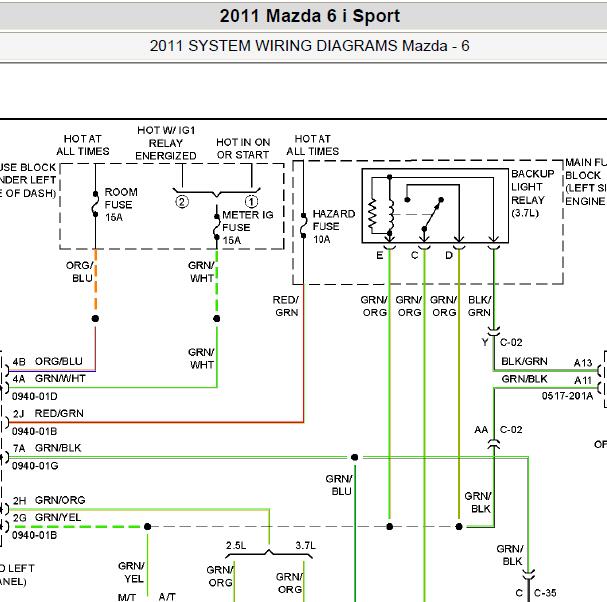607x602 pixels.
Task: Click the "AA C-02" connector label
Action: point(499,430)
